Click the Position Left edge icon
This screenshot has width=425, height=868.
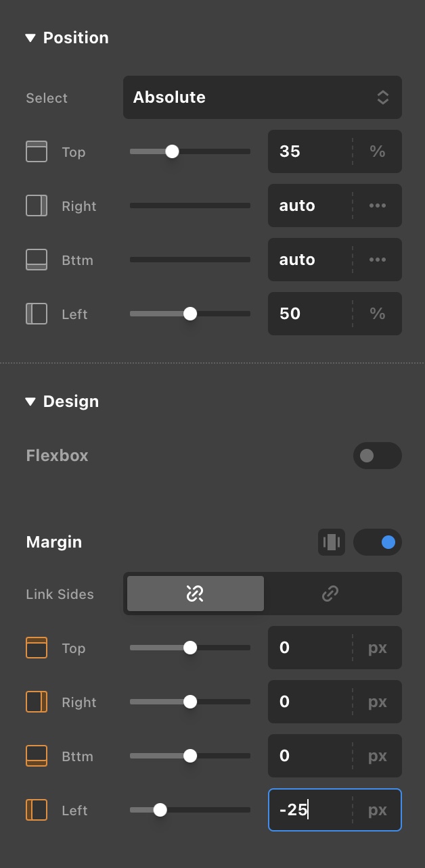(x=37, y=314)
